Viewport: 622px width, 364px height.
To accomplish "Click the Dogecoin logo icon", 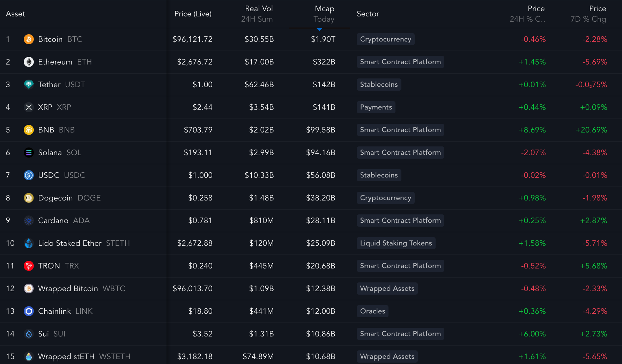I will [29, 198].
